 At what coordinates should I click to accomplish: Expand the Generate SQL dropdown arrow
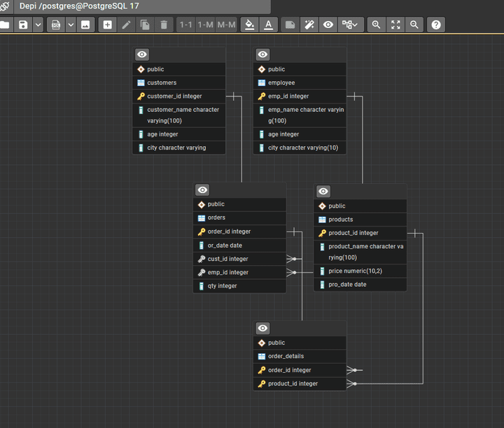[x=71, y=24]
